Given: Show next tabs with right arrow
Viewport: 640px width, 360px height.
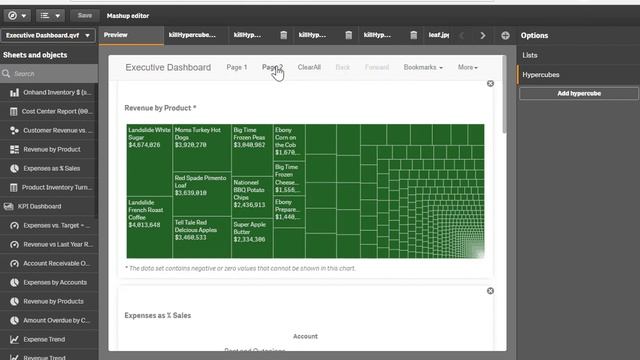Looking at the screenshot, I should pos(483,36).
